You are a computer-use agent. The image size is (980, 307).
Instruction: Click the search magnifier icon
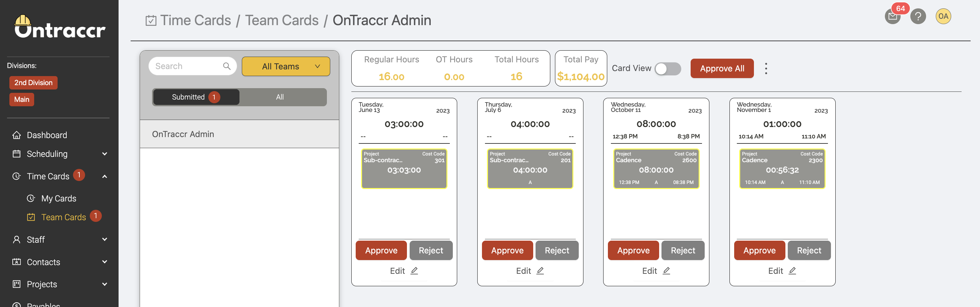227,66
